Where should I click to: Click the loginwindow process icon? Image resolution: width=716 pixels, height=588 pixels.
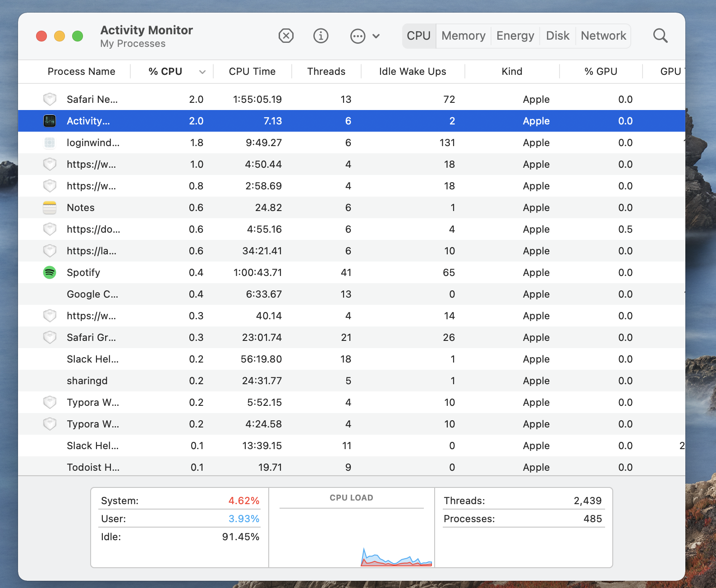click(x=50, y=142)
